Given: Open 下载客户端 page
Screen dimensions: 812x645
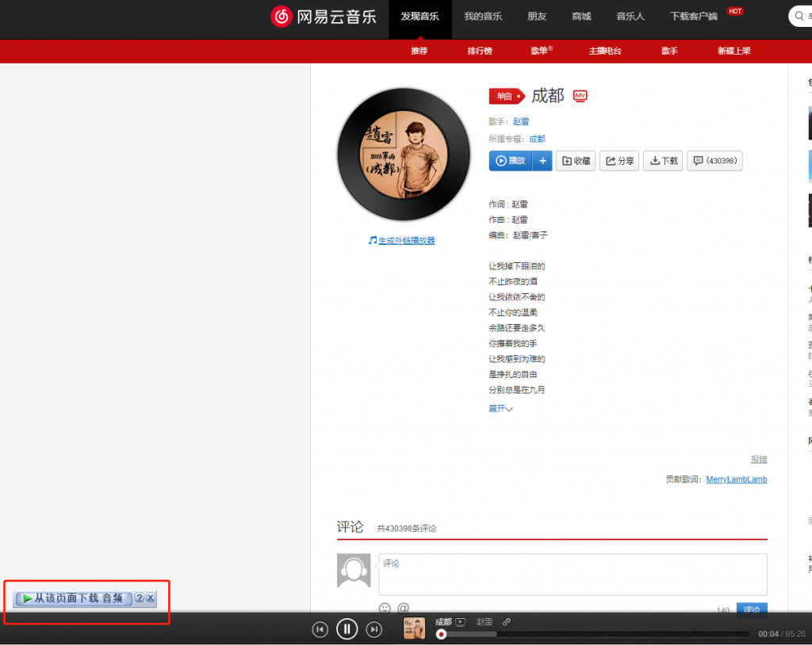Looking at the screenshot, I should (x=694, y=17).
